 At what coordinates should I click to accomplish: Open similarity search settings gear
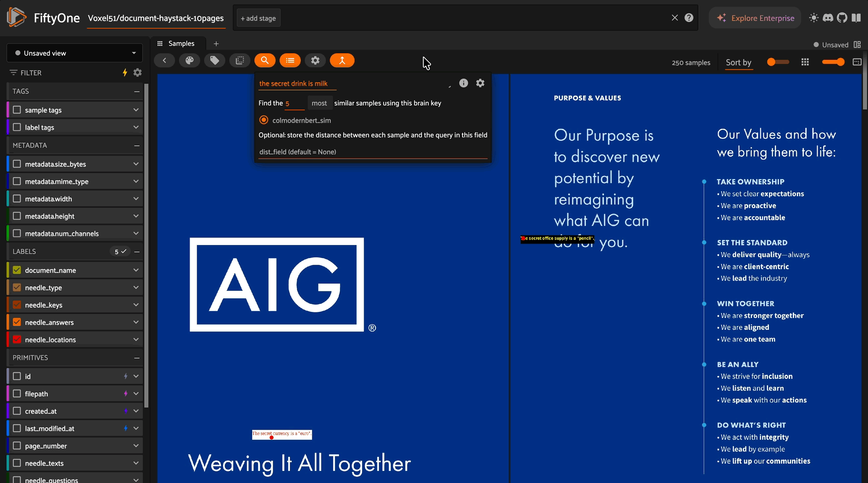(x=480, y=83)
